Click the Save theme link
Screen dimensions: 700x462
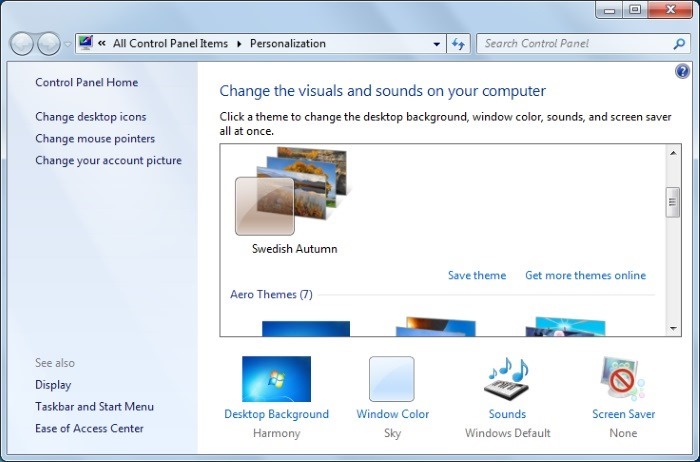[477, 275]
